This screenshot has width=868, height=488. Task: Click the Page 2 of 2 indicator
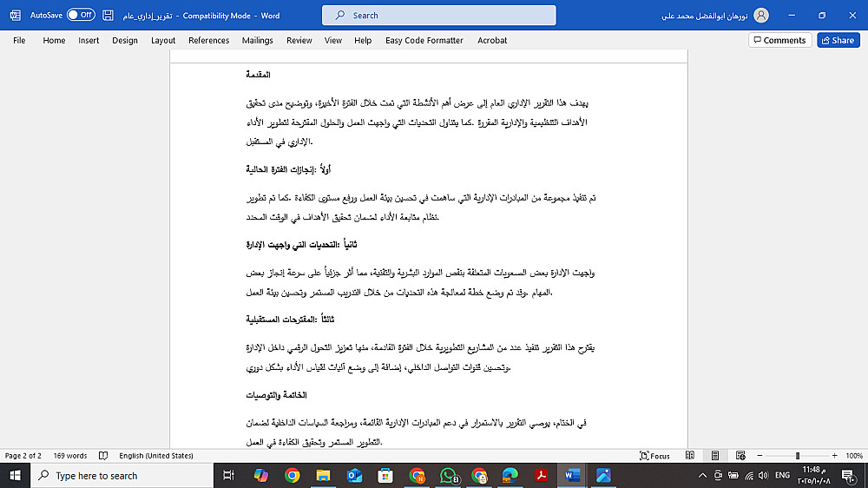(x=23, y=456)
